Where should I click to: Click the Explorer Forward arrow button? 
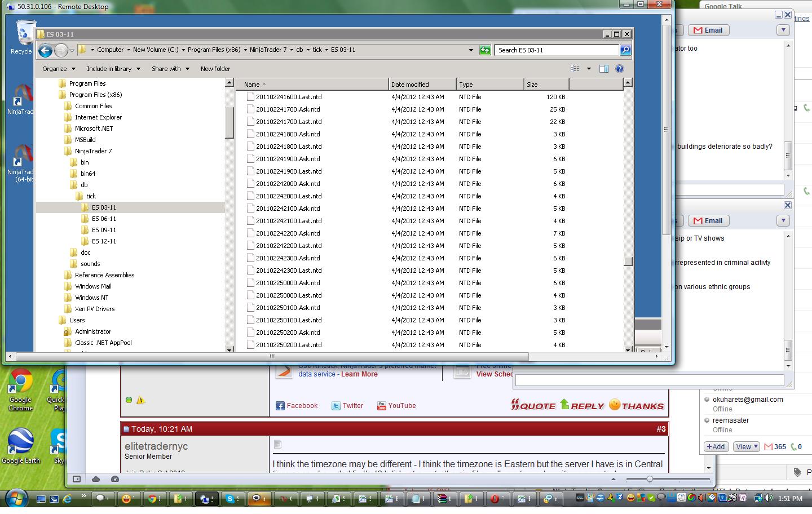click(61, 50)
